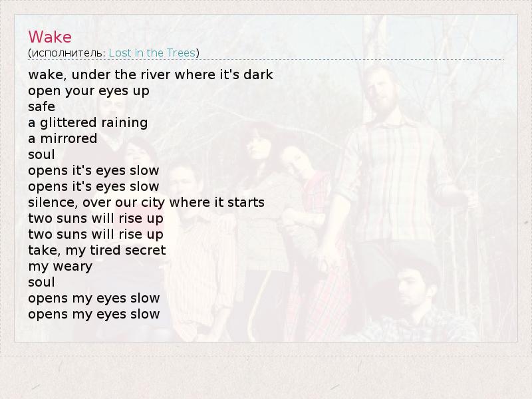Click the lyric my weary
The height and width of the screenshot is (399, 532).
pos(60,266)
